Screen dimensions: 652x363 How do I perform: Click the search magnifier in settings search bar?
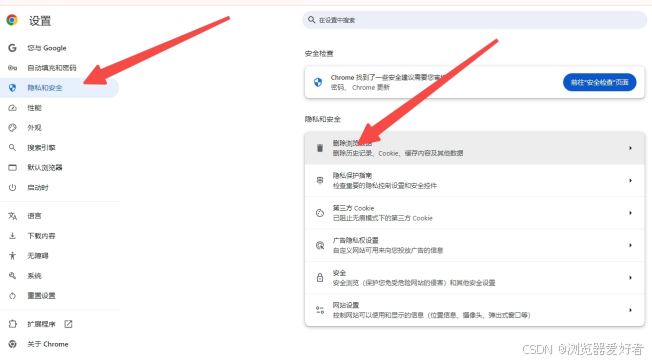[x=311, y=20]
